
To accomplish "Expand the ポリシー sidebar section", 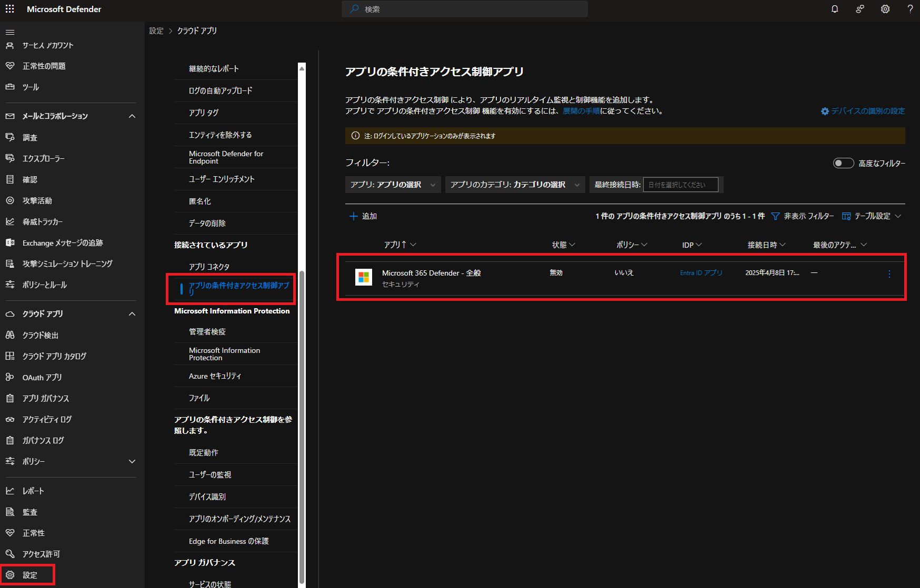I will coord(132,461).
